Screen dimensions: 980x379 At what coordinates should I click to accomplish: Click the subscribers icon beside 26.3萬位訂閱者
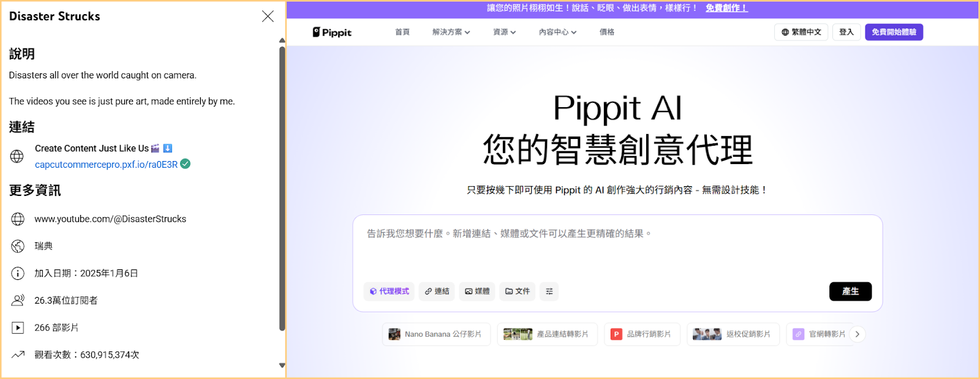coord(18,300)
